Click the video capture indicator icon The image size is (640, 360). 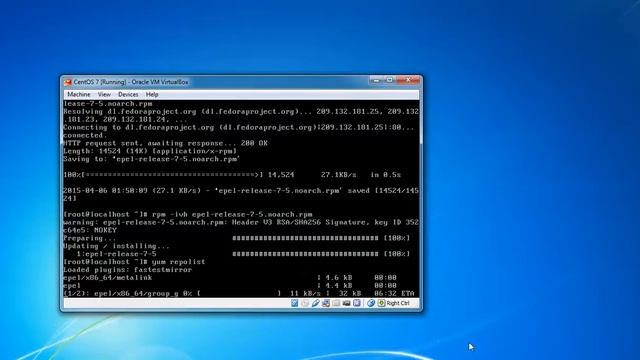[347, 303]
